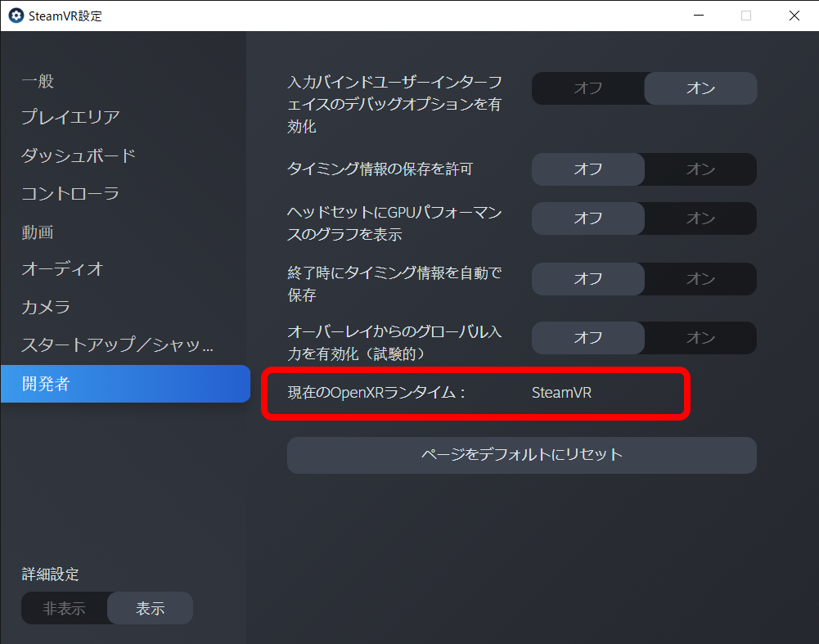Image resolution: width=819 pixels, height=644 pixels.
Task: Select the 開発者 tab
Action: click(46, 384)
